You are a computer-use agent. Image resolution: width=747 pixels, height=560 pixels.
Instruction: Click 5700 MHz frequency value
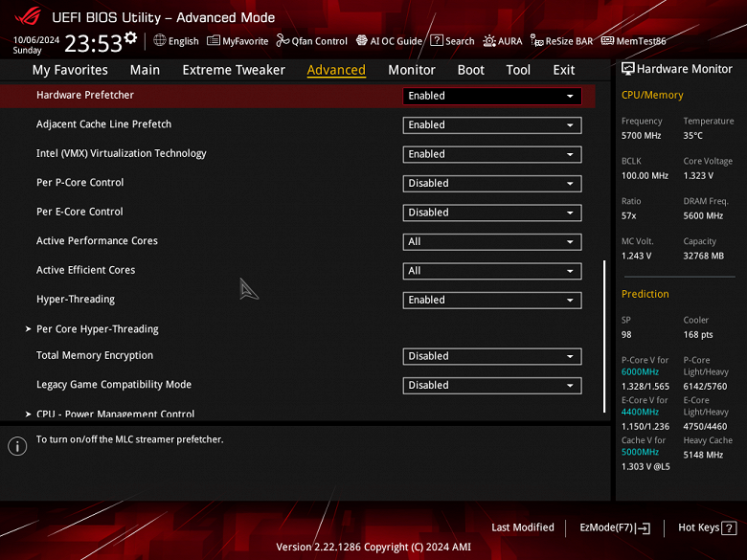click(x=641, y=136)
